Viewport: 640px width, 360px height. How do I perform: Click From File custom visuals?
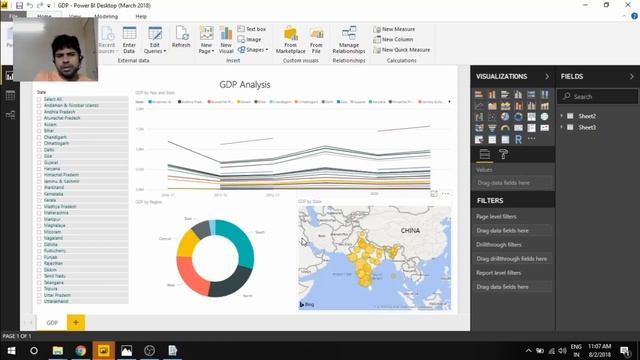(x=316, y=40)
